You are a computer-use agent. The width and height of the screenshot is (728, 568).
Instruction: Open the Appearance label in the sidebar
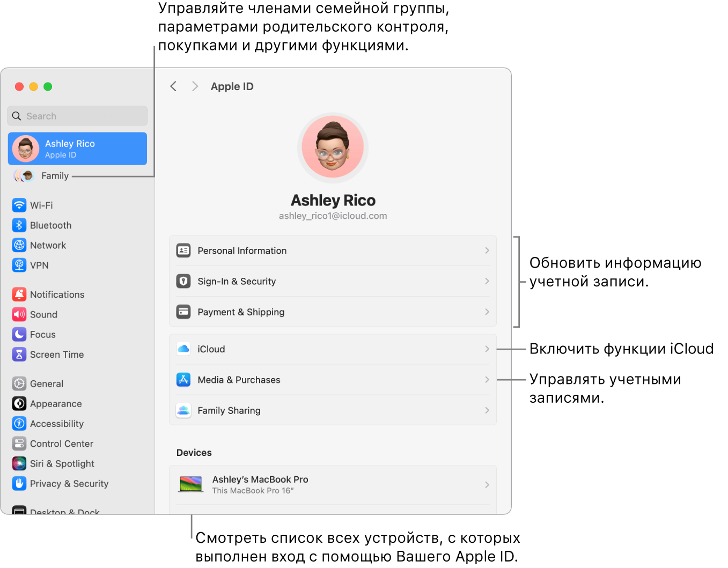click(x=56, y=404)
